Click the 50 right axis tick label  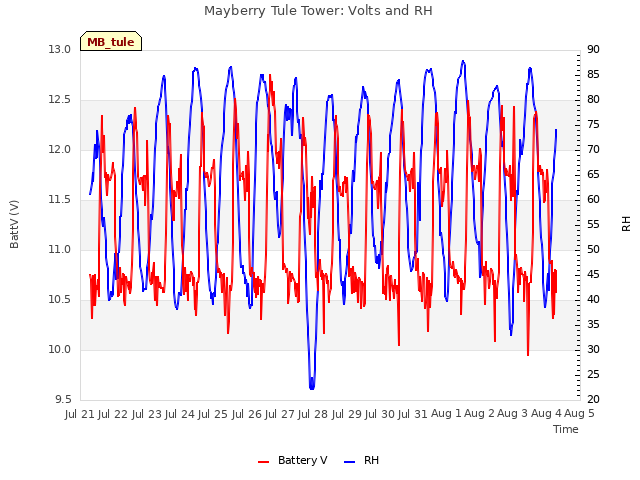coord(593,249)
